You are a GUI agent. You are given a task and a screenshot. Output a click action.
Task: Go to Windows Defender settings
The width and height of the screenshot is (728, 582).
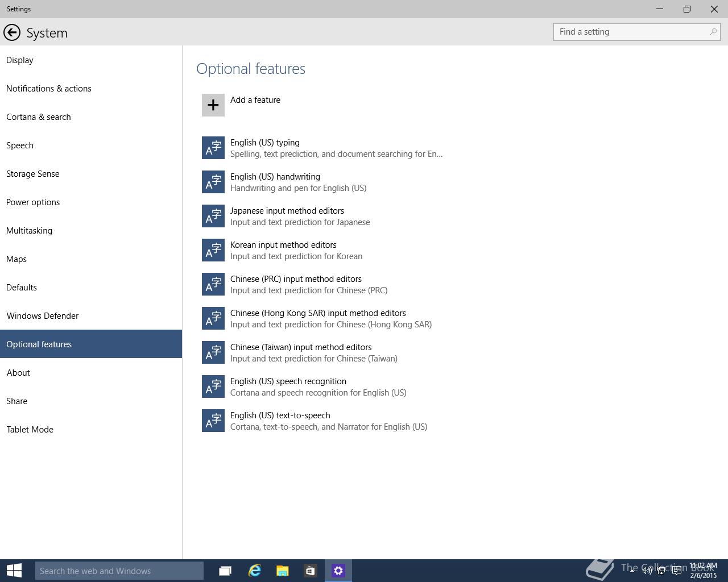point(91,315)
